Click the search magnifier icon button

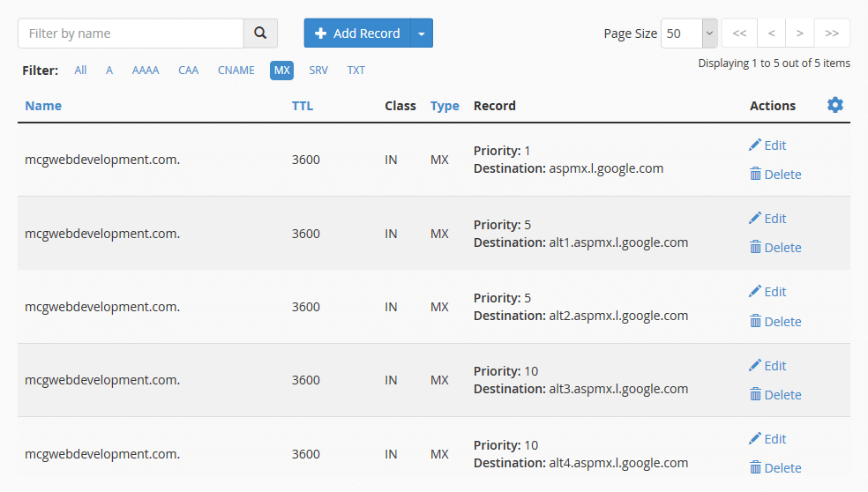tap(260, 34)
